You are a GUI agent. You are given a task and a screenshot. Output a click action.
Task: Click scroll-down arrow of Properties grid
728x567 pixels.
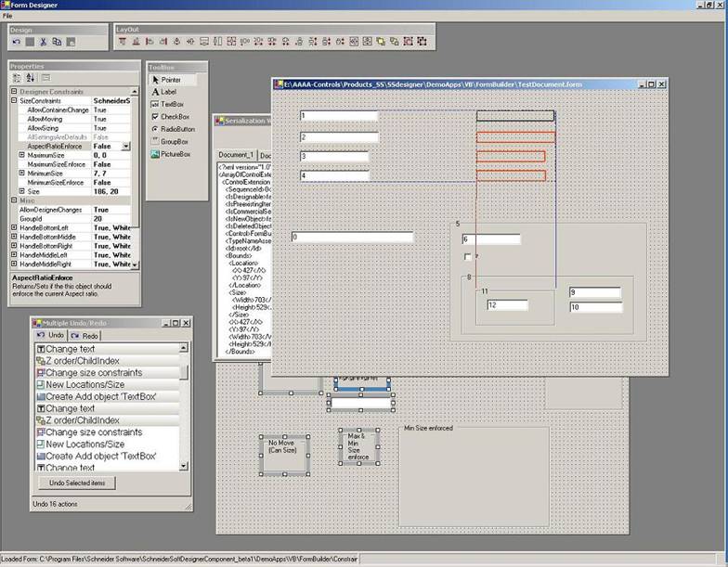[135, 264]
